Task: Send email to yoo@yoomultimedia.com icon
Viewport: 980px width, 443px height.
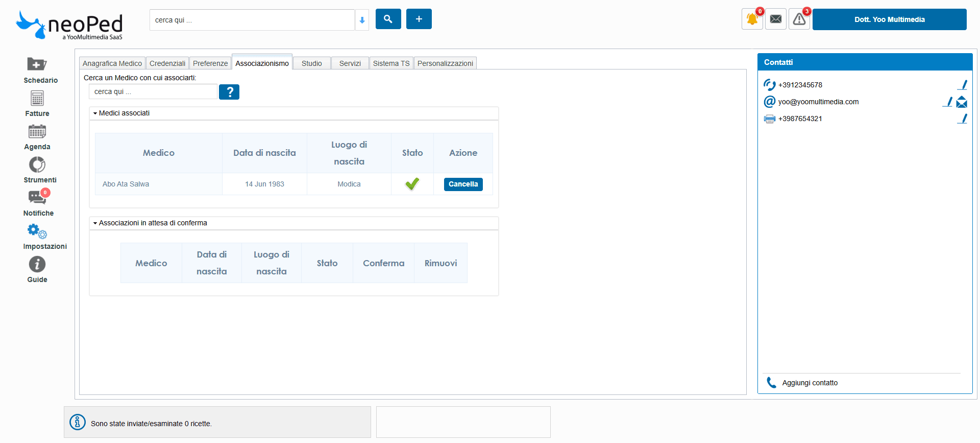Action: click(x=962, y=102)
